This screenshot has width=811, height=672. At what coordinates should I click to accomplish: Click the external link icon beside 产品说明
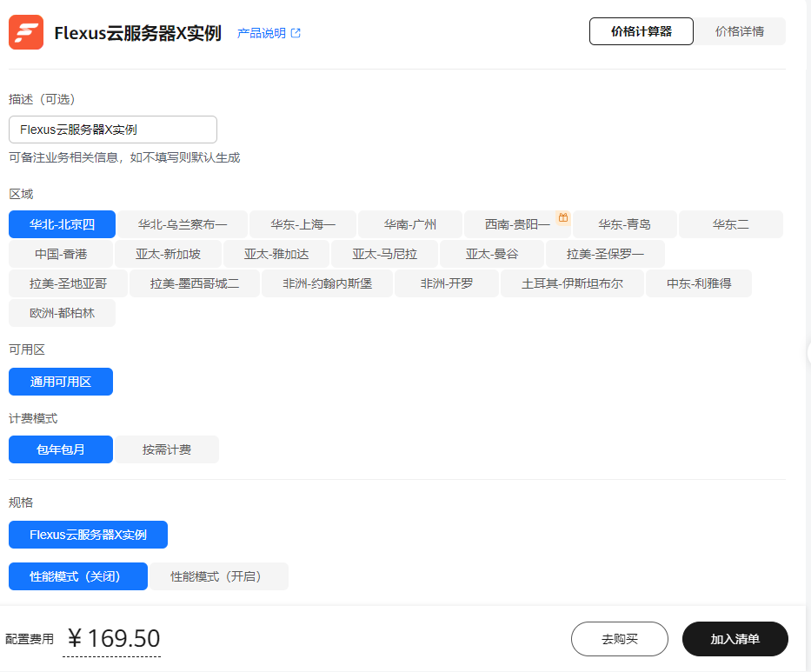pos(296,33)
